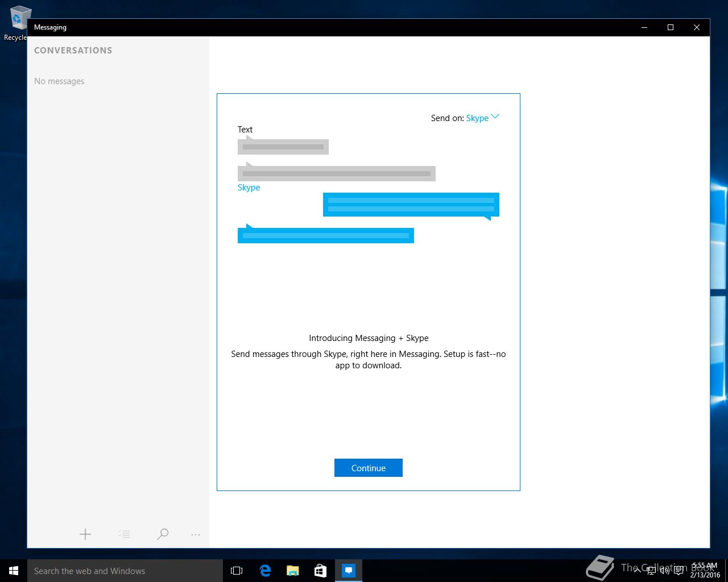
Task: Focus the Search the web and Windows box
Action: [x=125, y=571]
